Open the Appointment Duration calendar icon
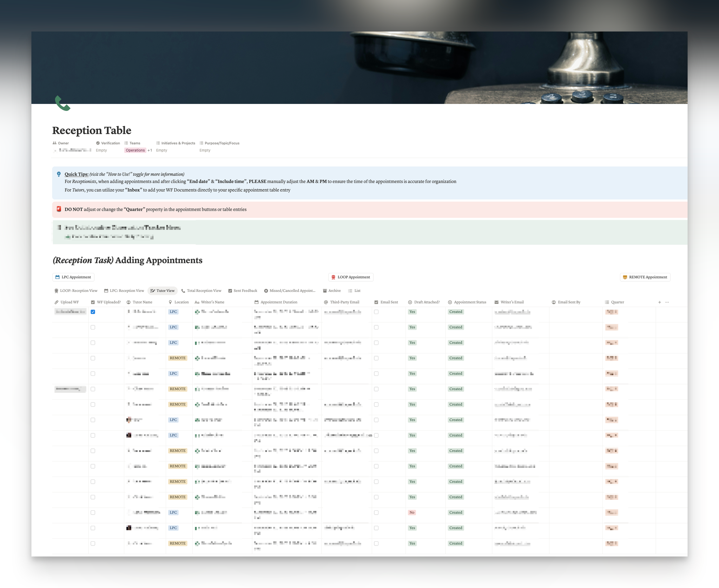The width and height of the screenshot is (719, 588). (x=256, y=302)
